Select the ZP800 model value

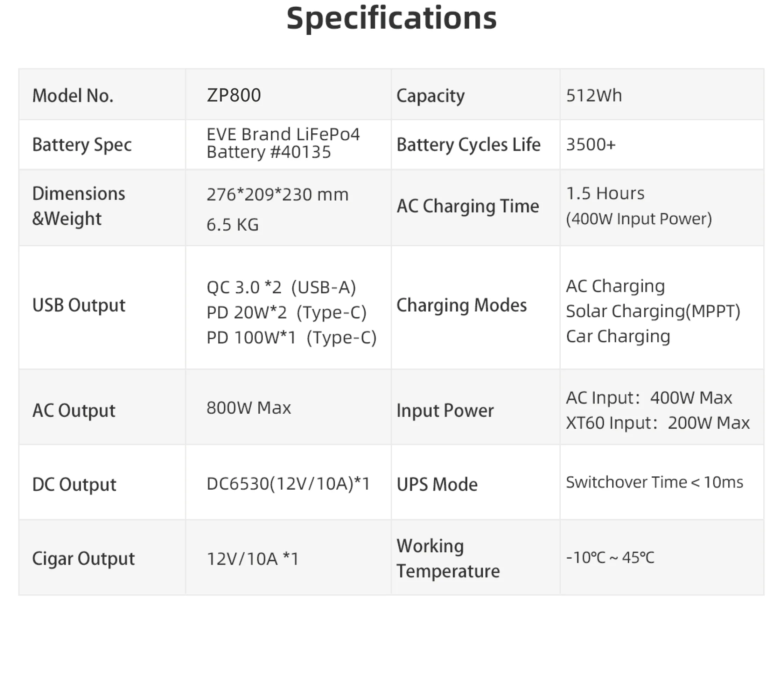[233, 95]
